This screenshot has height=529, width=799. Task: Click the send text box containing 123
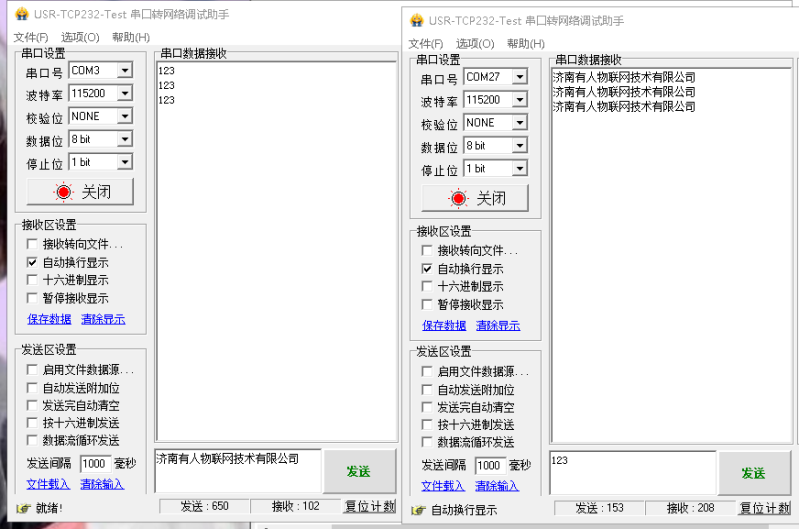(632, 471)
